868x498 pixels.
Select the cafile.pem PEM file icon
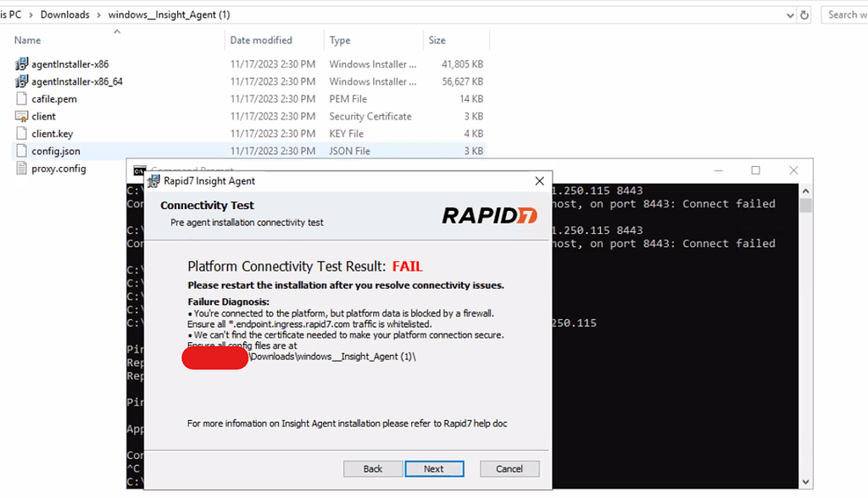click(20, 99)
